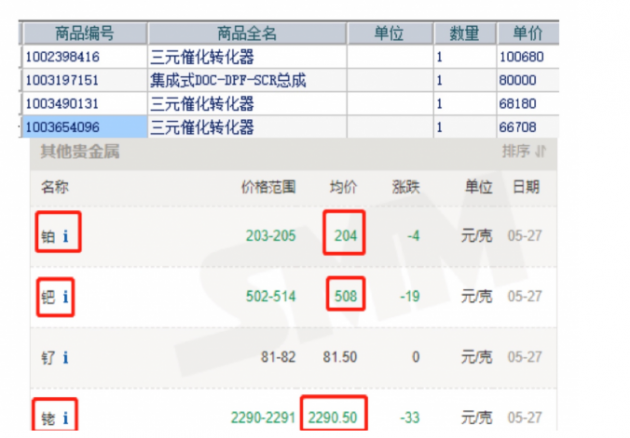Screen dimensions: 630x438
Task: Click average price 204
Action: point(346,235)
